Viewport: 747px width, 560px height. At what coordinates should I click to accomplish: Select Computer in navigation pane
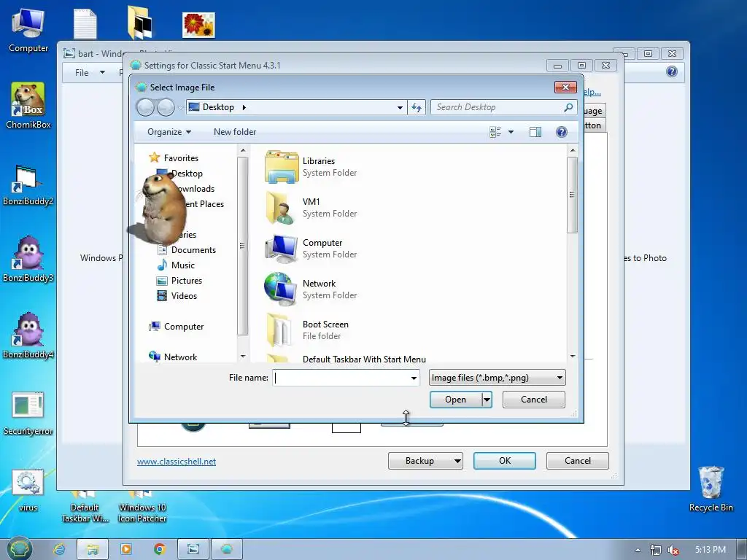click(184, 327)
